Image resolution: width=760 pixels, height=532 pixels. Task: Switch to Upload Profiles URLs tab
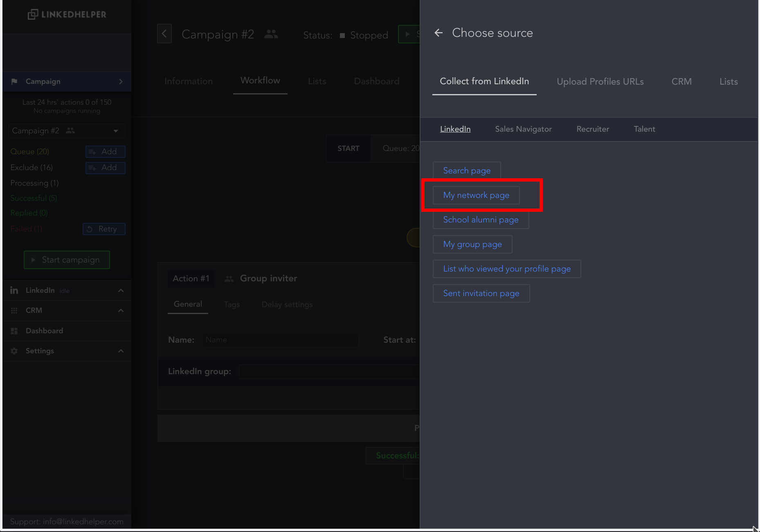(600, 82)
